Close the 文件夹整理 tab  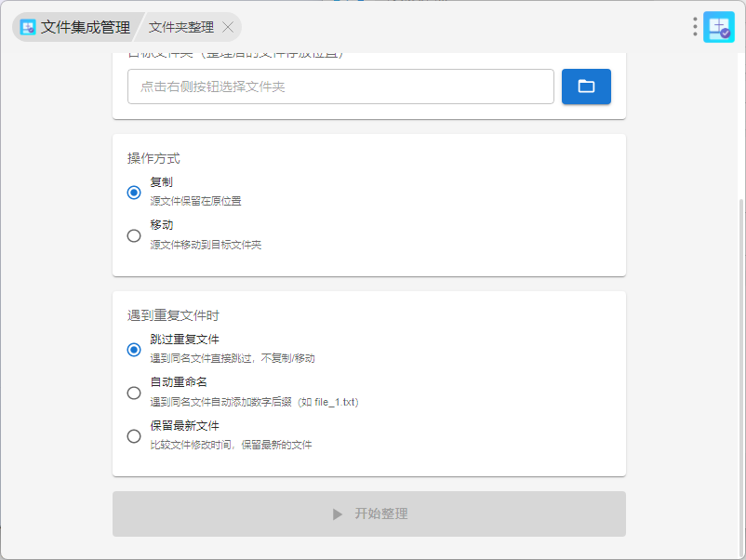[228, 27]
